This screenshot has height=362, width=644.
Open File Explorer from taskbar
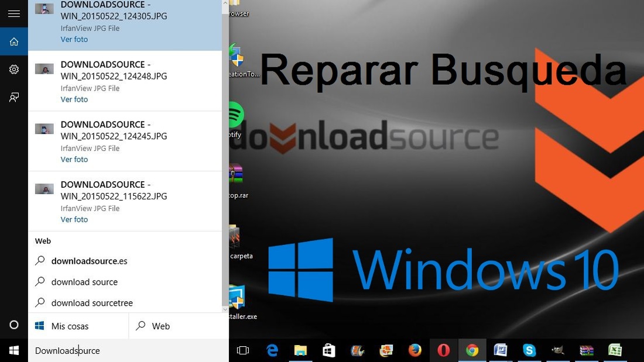[301, 350]
